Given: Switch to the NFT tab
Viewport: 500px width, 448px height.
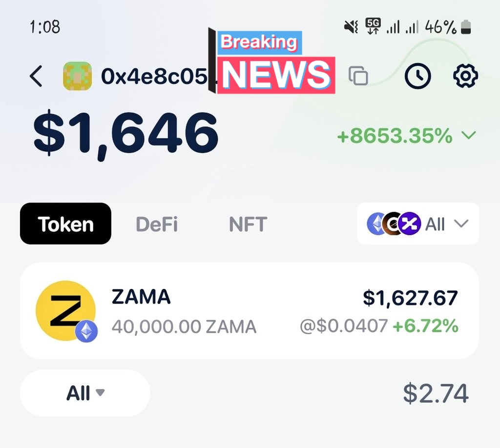Looking at the screenshot, I should pyautogui.click(x=248, y=224).
